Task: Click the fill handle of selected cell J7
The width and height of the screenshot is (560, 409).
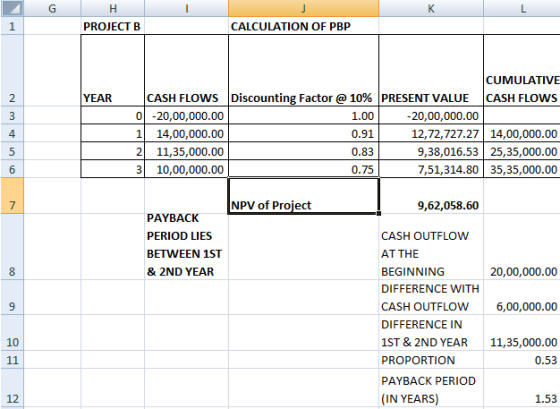Action: coord(379,213)
